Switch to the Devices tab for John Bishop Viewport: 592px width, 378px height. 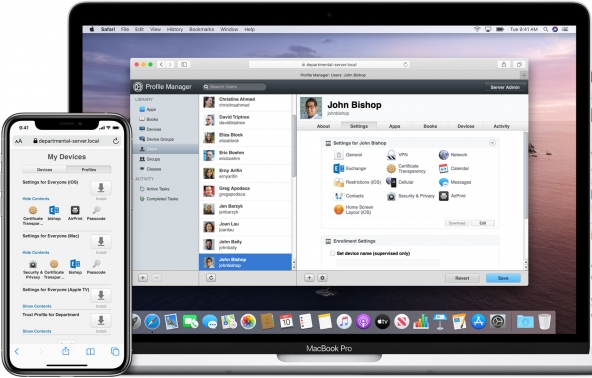tap(466, 126)
